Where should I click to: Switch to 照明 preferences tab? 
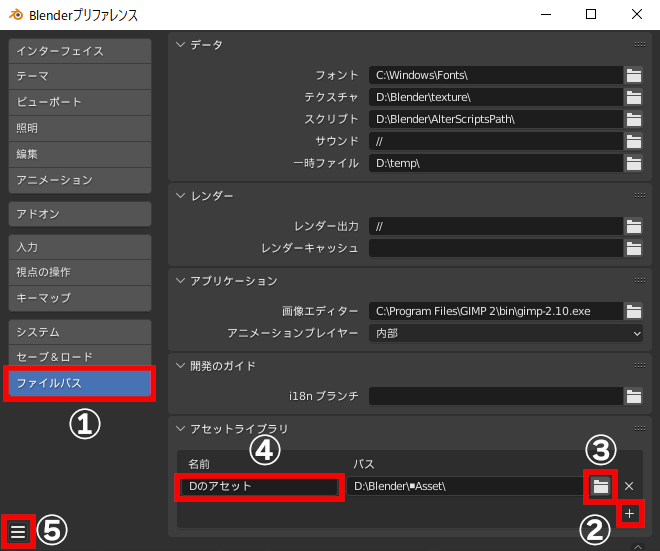pos(80,128)
